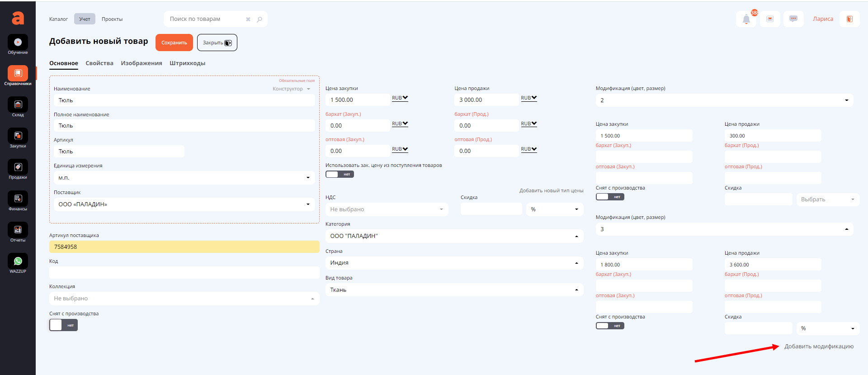Switch to the Штрихкоды tab
Viewport: 868px width, 375px height.
(x=187, y=63)
